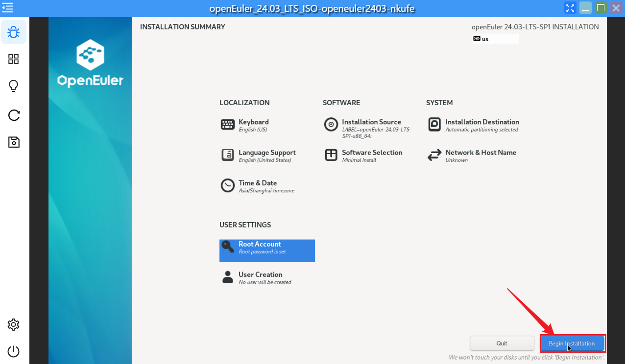
Task: Click 'openEuler 24.03-LTS-SP1 INSTALLATION' title text
Action: 535,27
